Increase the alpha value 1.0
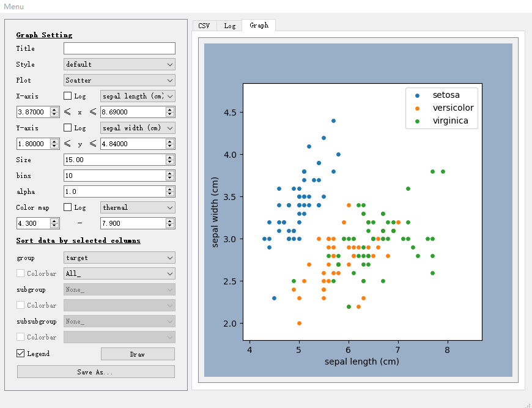This screenshot has width=532, height=408. pyautogui.click(x=170, y=189)
